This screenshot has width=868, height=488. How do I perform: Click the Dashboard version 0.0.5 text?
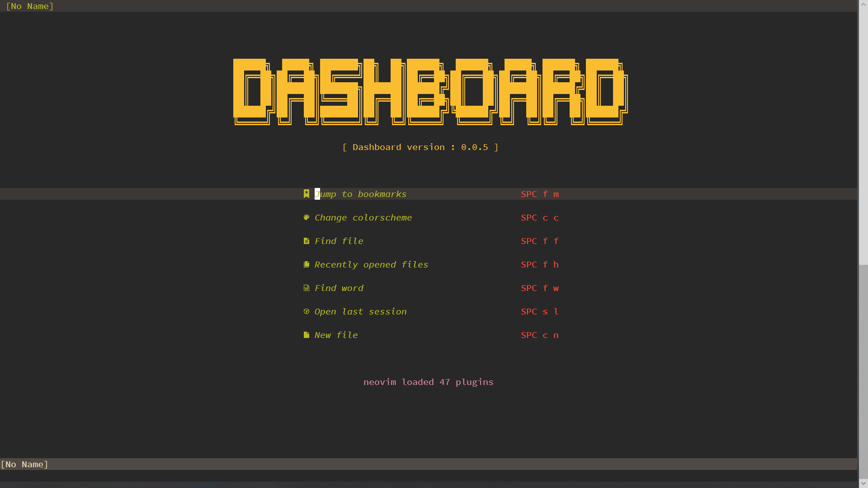click(420, 147)
